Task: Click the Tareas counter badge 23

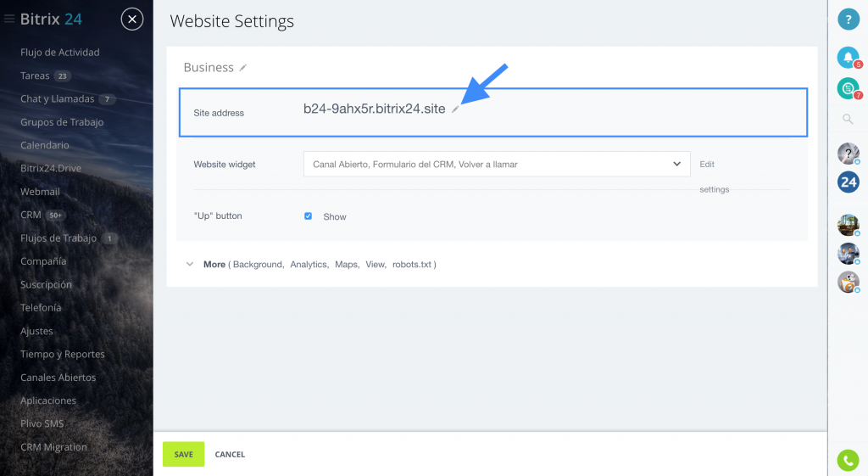Action: pyautogui.click(x=63, y=76)
